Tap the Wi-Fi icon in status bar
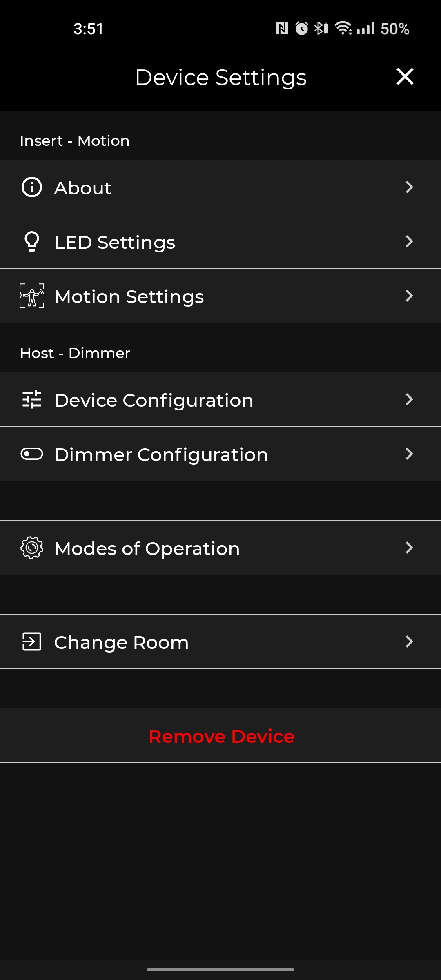The width and height of the screenshot is (441, 980). click(343, 28)
